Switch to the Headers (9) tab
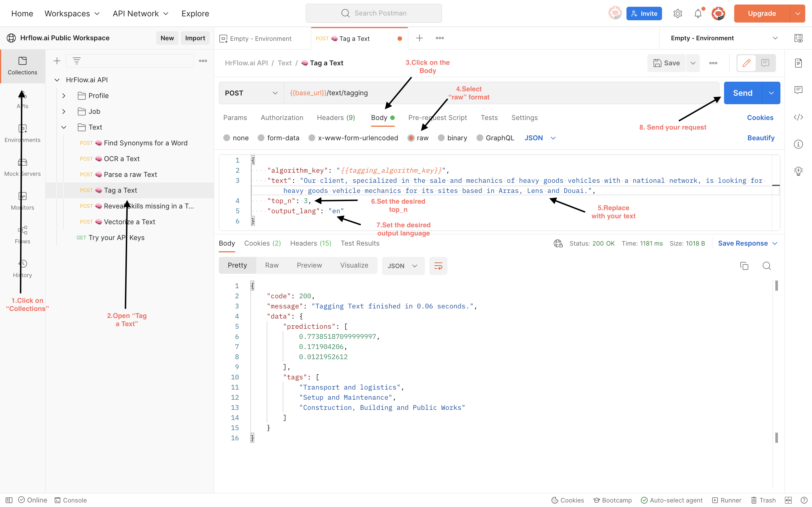The width and height of the screenshot is (812, 507). point(336,118)
